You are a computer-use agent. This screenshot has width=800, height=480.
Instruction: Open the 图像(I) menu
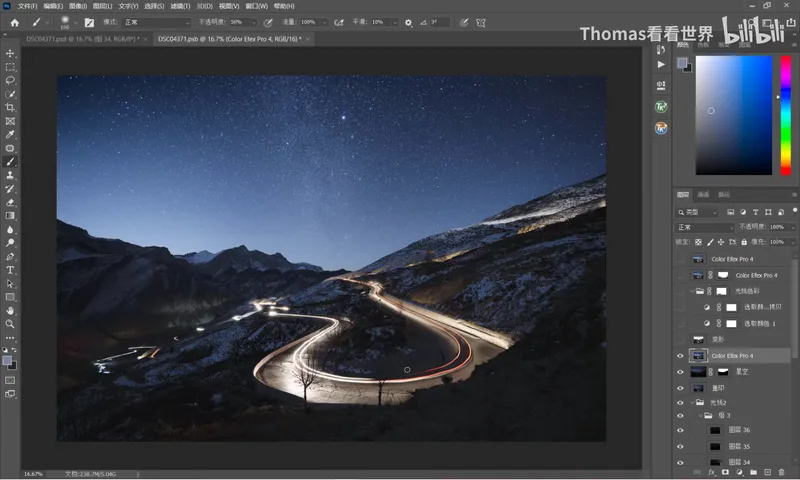(78, 6)
